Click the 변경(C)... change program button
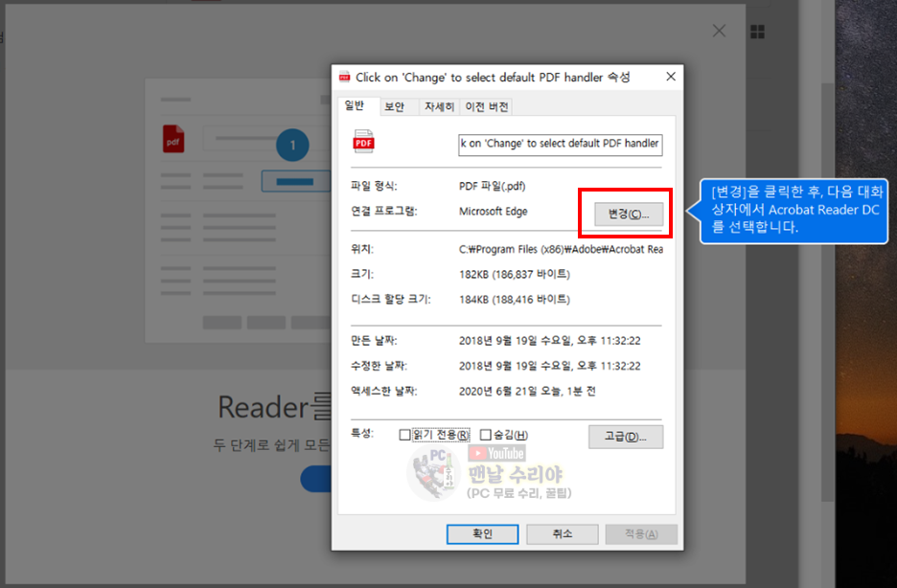The width and height of the screenshot is (897, 588). pyautogui.click(x=629, y=215)
